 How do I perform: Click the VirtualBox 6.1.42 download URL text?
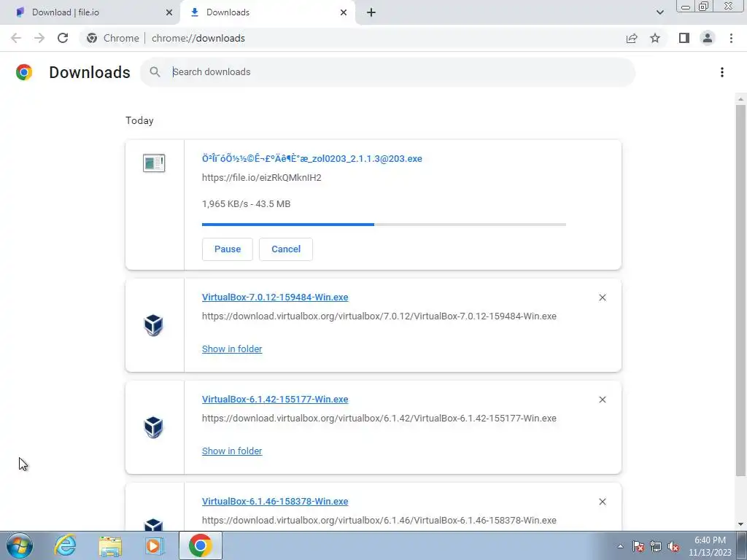379,418
